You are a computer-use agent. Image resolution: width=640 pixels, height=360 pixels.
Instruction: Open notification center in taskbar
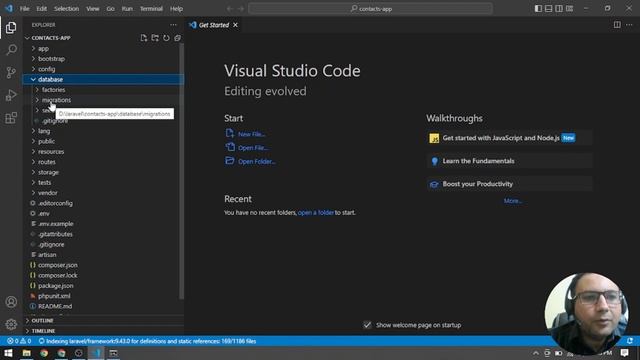624,353
